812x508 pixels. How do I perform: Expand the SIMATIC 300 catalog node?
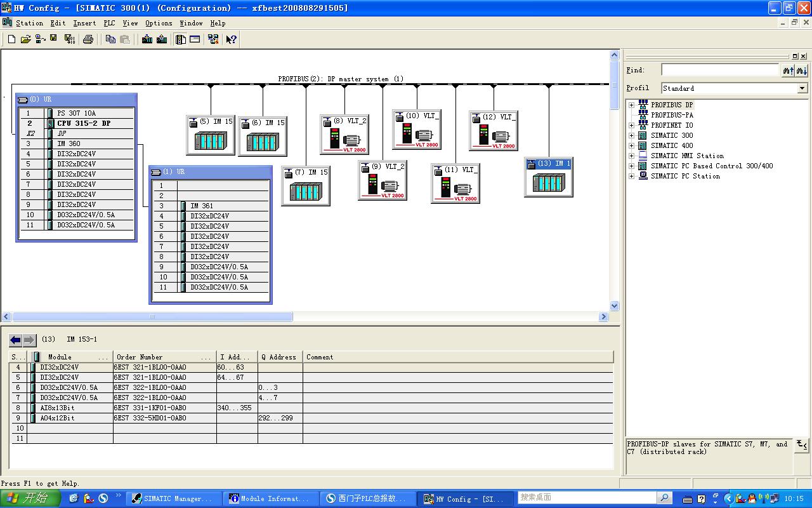pyautogui.click(x=631, y=135)
